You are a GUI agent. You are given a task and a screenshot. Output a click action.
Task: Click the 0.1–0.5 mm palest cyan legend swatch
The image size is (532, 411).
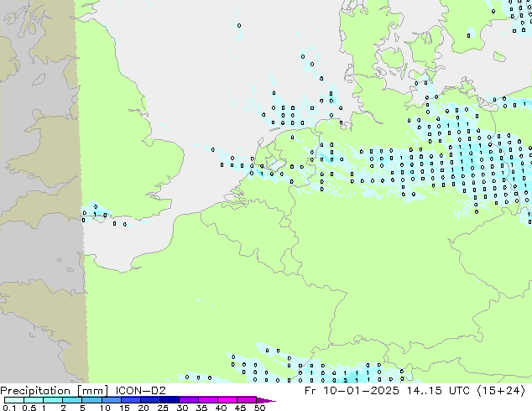[x=14, y=400]
